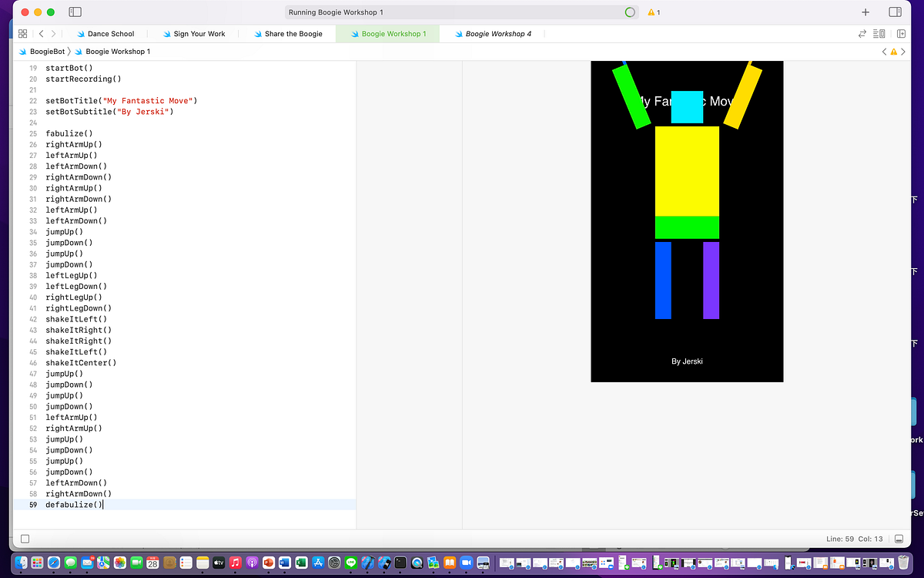Click the add new page icon top right
Image resolution: width=924 pixels, height=578 pixels.
coord(864,12)
